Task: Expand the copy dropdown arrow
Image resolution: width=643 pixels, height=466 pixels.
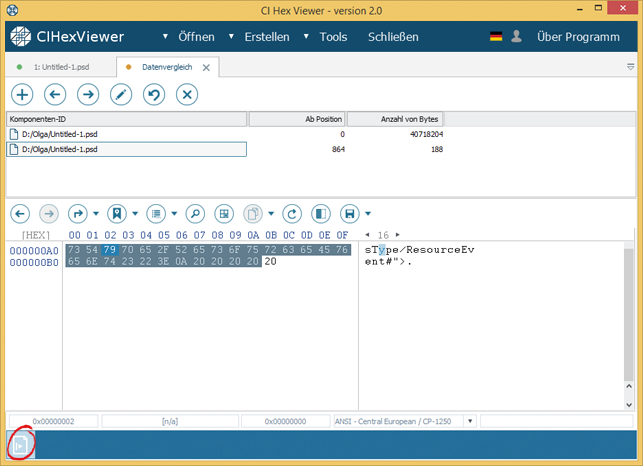Action: pos(271,214)
